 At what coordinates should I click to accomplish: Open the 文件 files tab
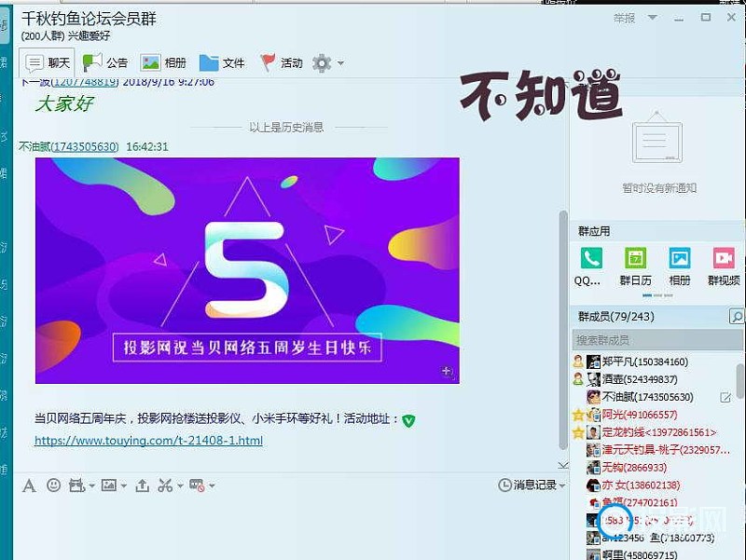click(222, 62)
